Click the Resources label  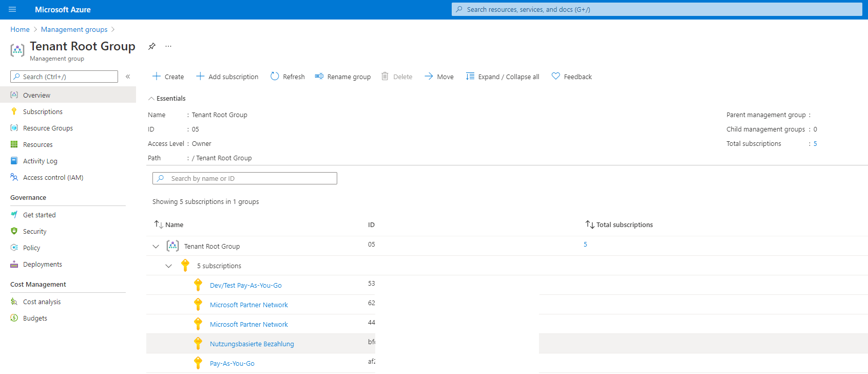pos(38,144)
